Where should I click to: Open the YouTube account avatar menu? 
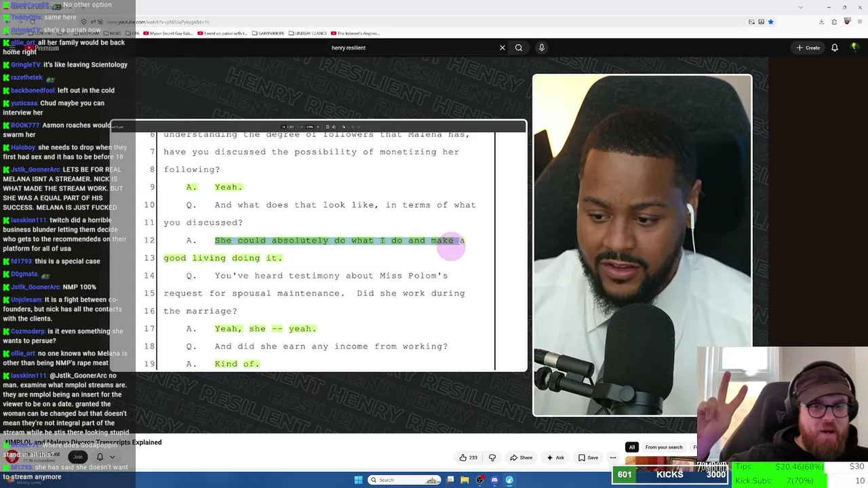click(855, 47)
